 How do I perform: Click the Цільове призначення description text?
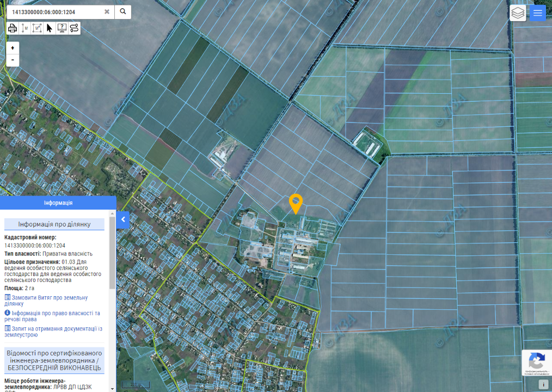tap(53, 271)
